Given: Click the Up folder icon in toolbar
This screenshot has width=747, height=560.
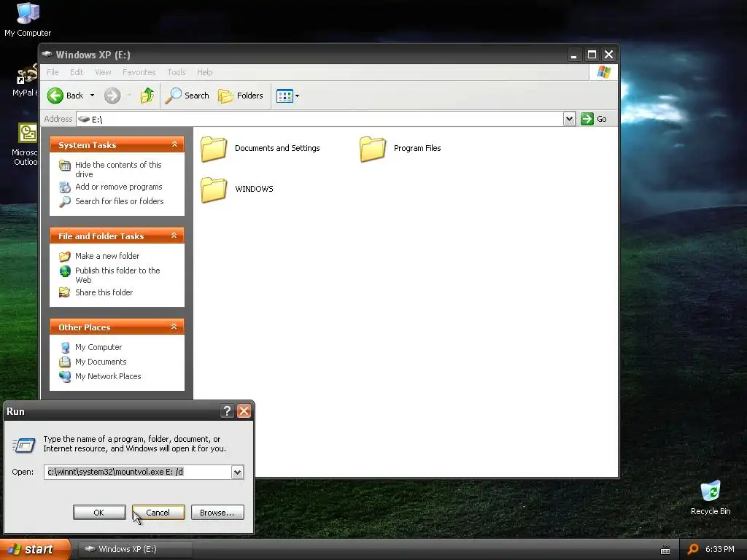Looking at the screenshot, I should pyautogui.click(x=147, y=96).
